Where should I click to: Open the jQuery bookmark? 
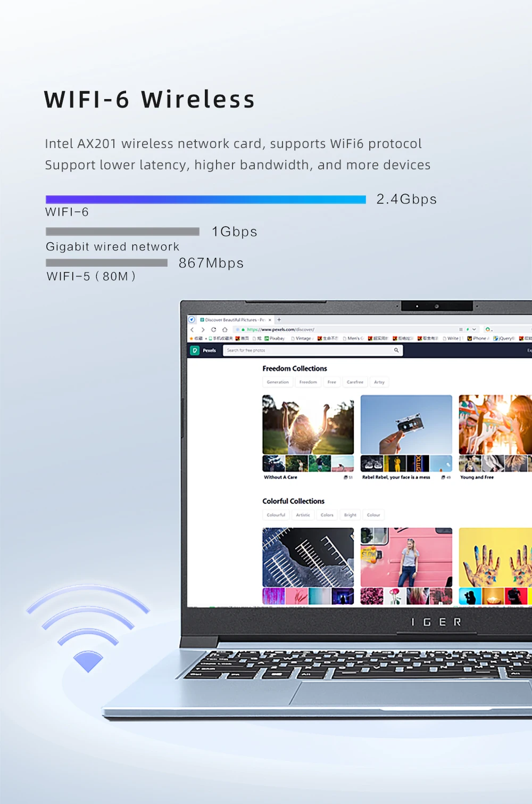[503, 338]
